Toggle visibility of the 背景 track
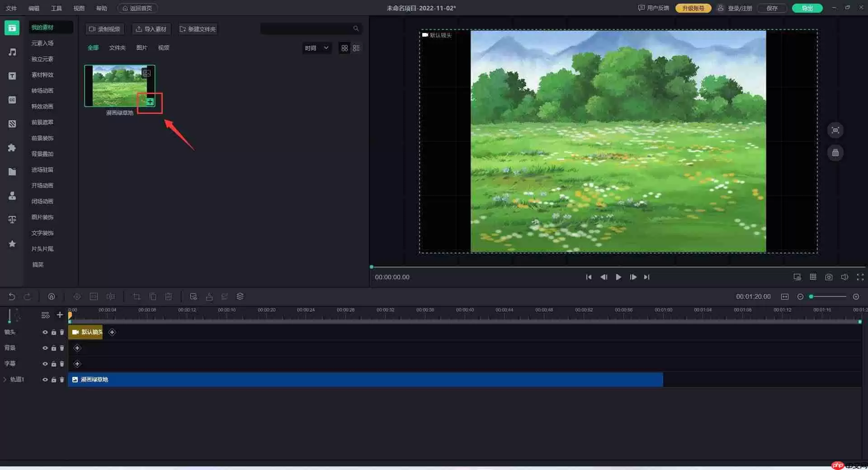The width and height of the screenshot is (868, 470). (x=45, y=348)
